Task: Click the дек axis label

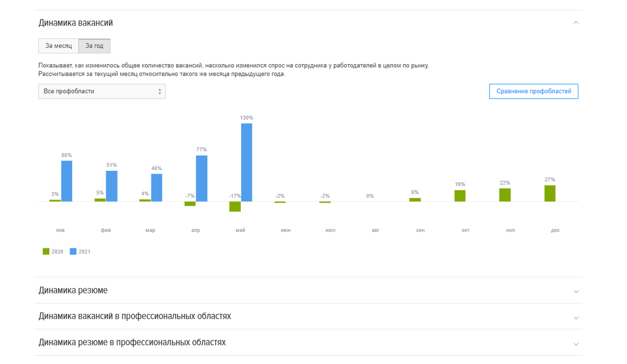Action: click(555, 230)
